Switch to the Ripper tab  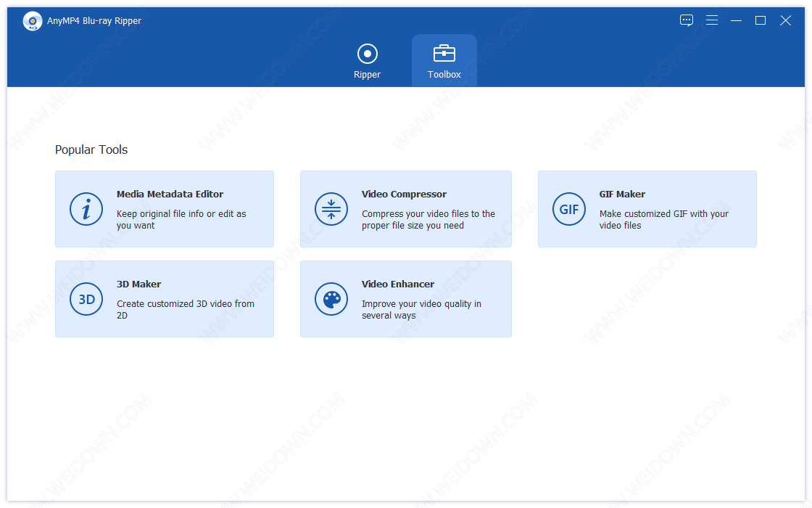coord(367,61)
